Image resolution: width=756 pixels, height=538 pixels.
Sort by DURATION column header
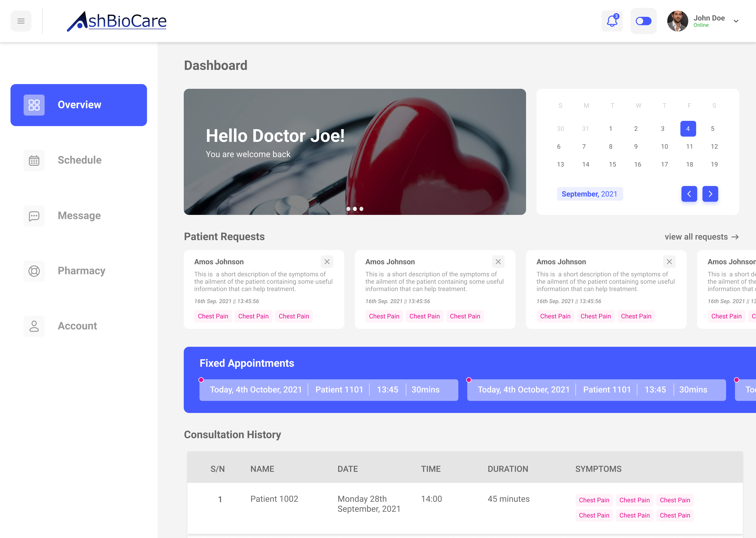click(x=508, y=469)
